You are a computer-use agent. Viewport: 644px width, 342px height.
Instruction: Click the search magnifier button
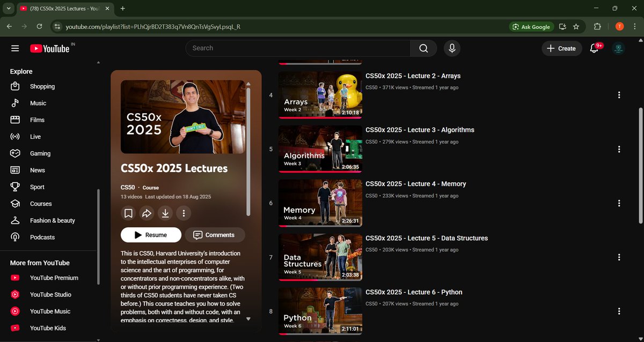click(423, 48)
